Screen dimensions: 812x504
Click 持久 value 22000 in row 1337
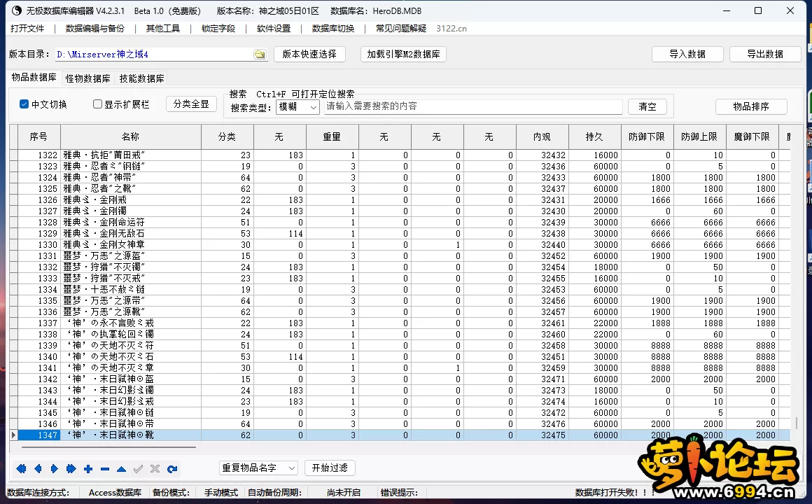594,323
